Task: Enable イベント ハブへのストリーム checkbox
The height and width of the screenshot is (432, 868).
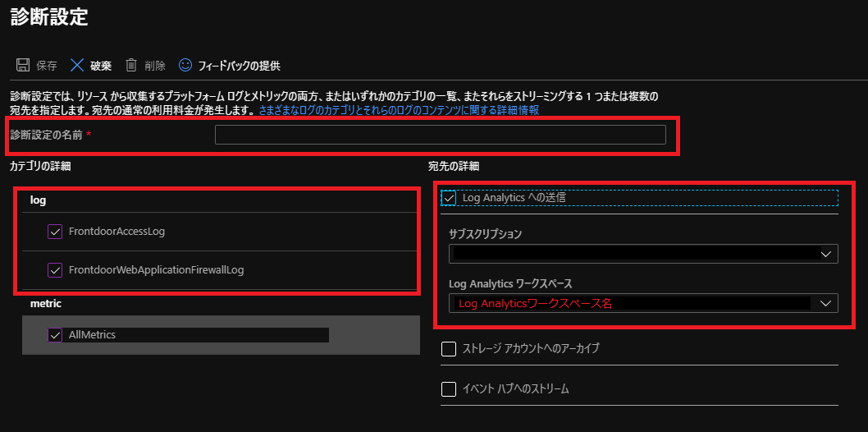Action: coord(449,389)
